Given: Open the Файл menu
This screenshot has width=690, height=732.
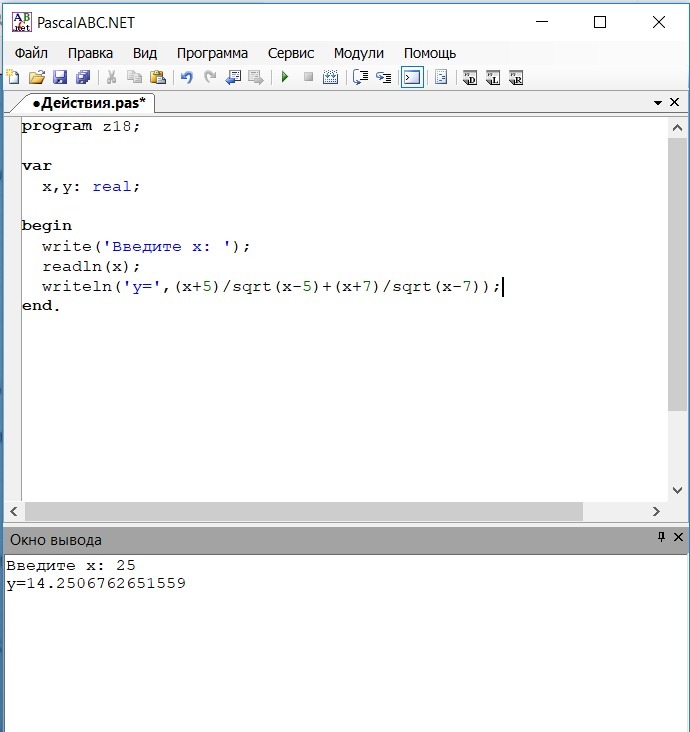Looking at the screenshot, I should point(31,53).
